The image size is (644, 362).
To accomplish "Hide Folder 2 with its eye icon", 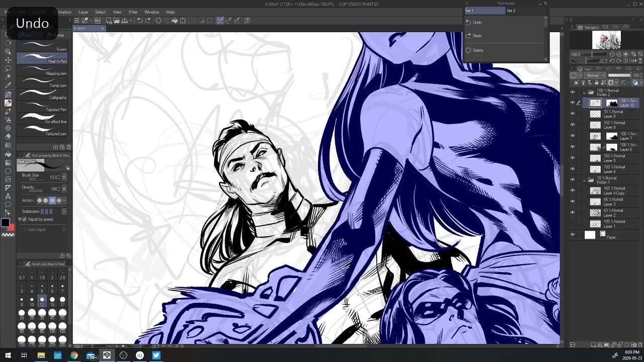I will point(572,93).
